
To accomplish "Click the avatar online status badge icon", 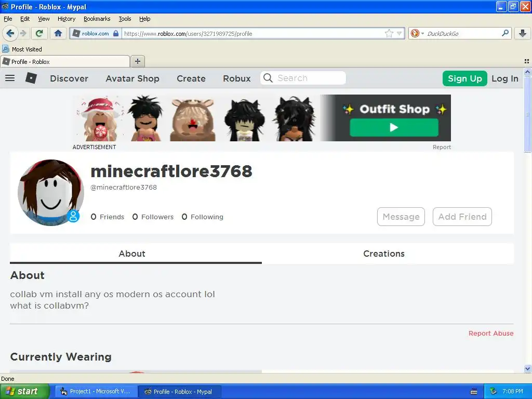I will [73, 216].
